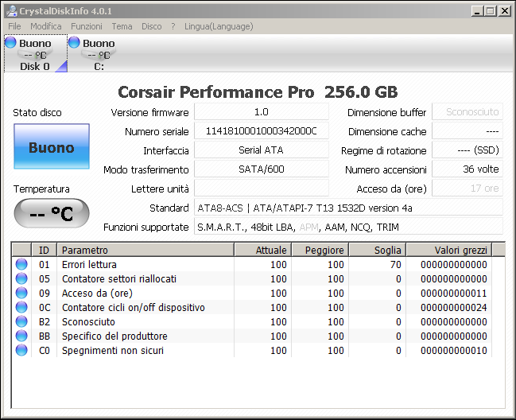This screenshot has width=516, height=420.
Task: Close the CrystalDiskInfo window
Action: [x=504, y=11]
